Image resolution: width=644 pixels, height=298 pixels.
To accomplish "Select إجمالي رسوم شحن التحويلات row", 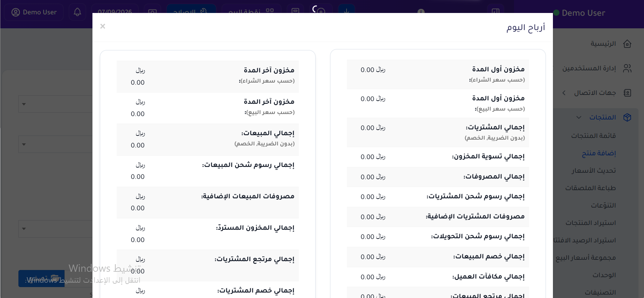I will (438, 237).
